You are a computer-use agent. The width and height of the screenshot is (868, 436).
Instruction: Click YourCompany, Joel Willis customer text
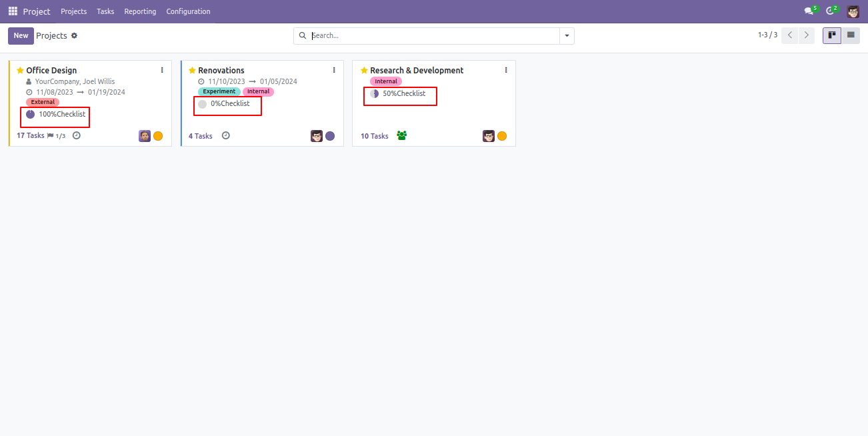tap(75, 81)
